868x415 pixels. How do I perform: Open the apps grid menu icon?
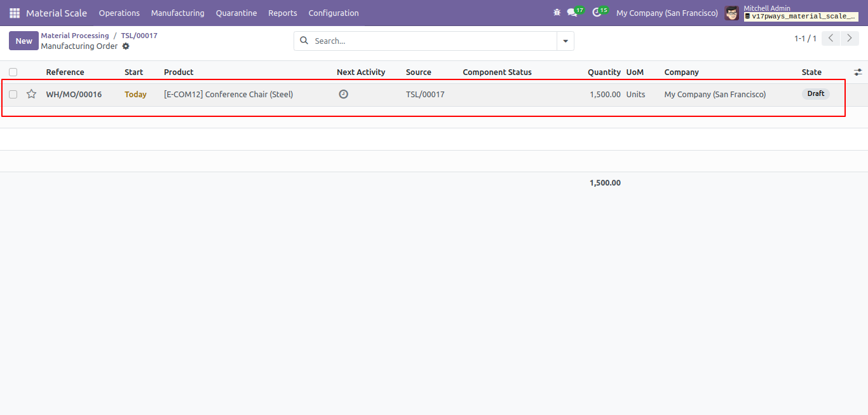click(14, 13)
